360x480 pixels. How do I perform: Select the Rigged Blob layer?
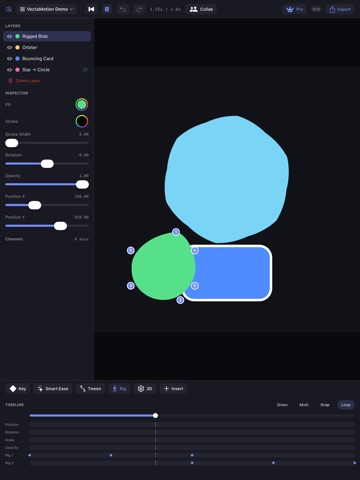(x=47, y=36)
